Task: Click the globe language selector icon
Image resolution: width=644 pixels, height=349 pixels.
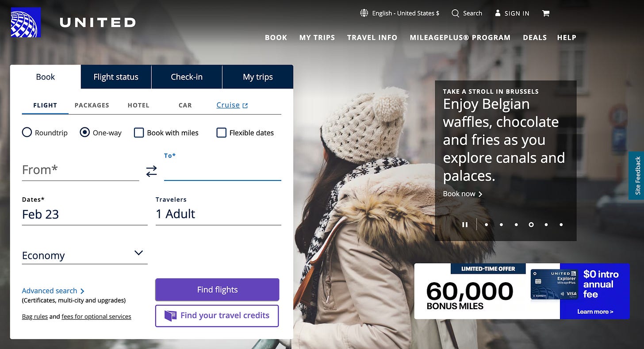Action: click(364, 13)
